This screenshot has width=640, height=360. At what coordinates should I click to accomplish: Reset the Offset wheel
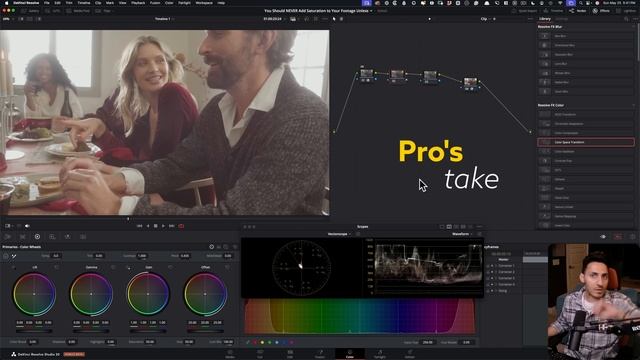click(227, 267)
